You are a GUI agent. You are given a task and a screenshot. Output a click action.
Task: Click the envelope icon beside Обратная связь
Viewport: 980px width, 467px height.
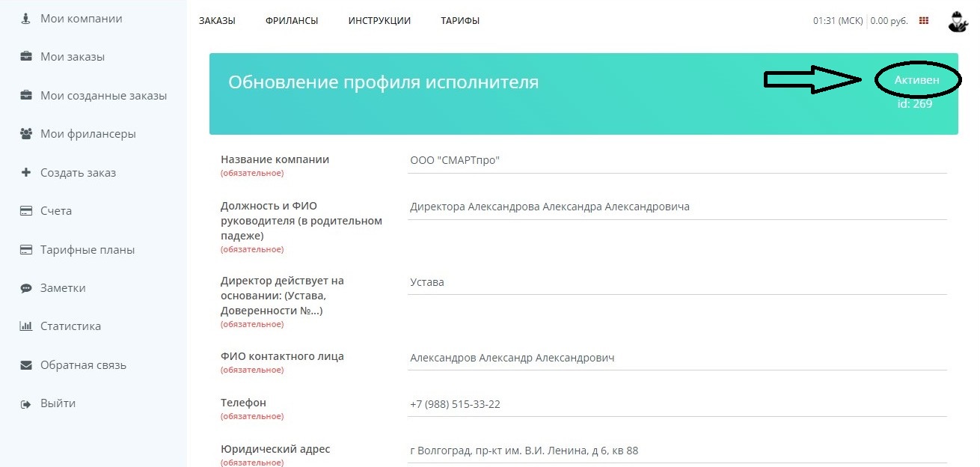(x=26, y=365)
